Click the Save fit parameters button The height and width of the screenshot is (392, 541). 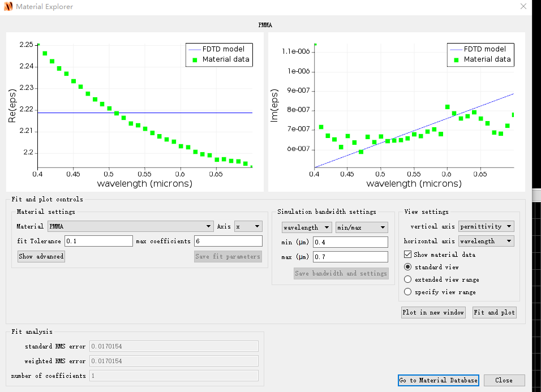pos(227,256)
